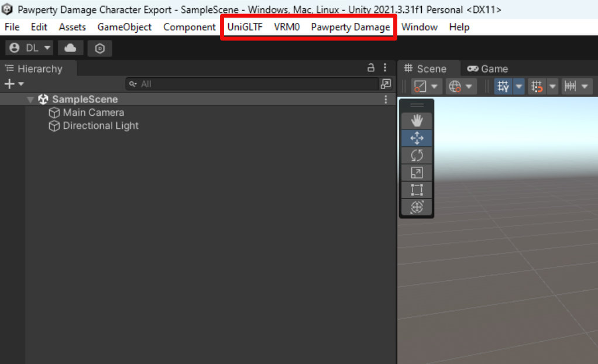Select the SampleScene row
The height and width of the screenshot is (364, 598).
coord(198,99)
